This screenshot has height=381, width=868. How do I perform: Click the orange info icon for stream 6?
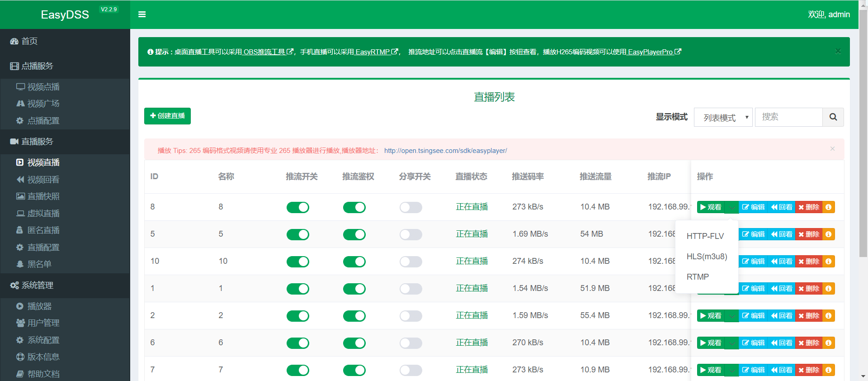click(x=828, y=343)
